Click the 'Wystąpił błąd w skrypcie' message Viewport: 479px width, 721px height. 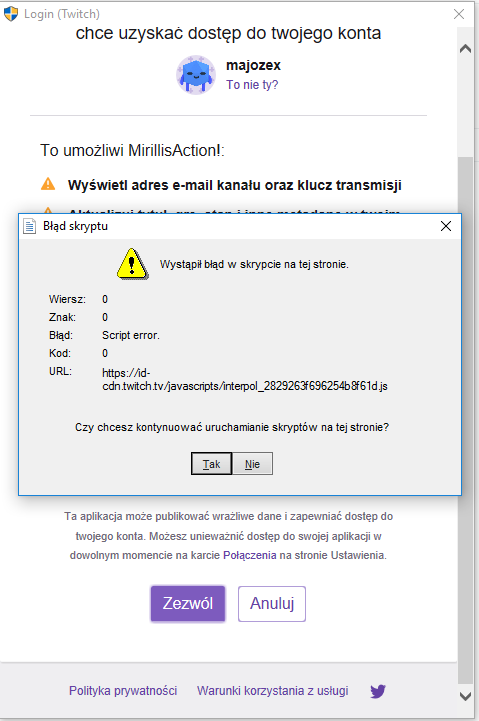[x=254, y=264]
